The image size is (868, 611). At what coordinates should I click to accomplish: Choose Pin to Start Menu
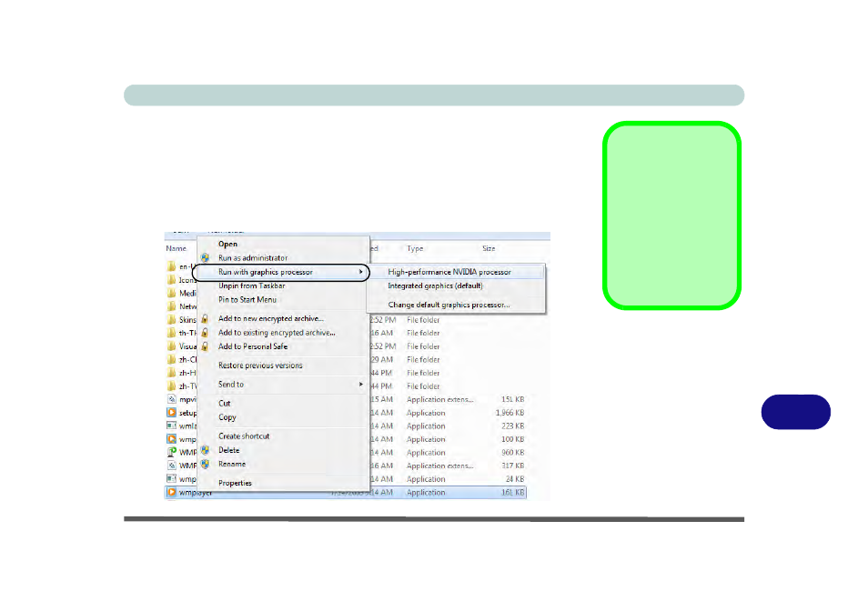pyautogui.click(x=247, y=300)
